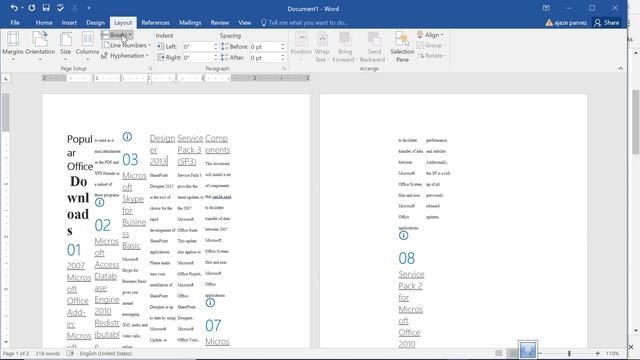Click the info icon above number 03
Screen dimensions: 640x360
tap(127, 137)
